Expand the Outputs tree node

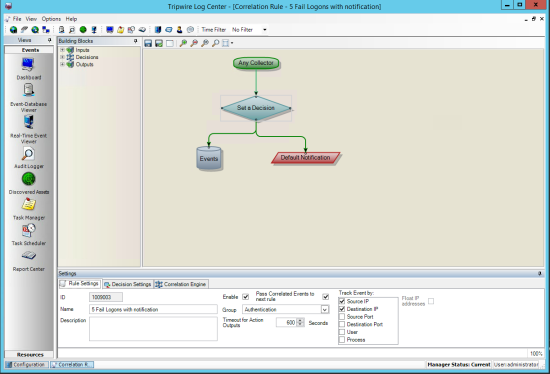pyautogui.click(x=62, y=65)
